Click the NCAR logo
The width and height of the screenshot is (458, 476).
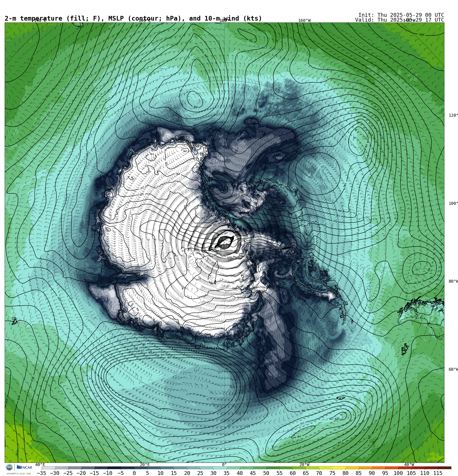tap(24, 467)
